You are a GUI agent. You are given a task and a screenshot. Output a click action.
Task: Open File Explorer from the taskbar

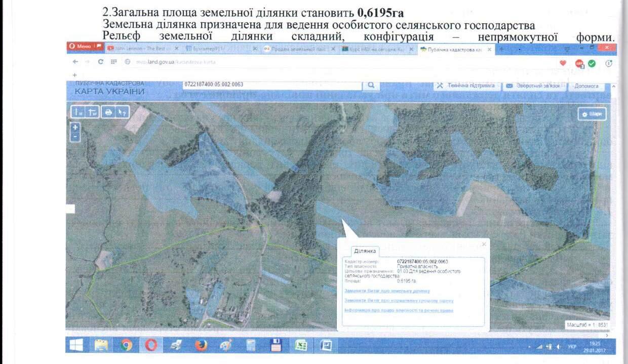102,345
